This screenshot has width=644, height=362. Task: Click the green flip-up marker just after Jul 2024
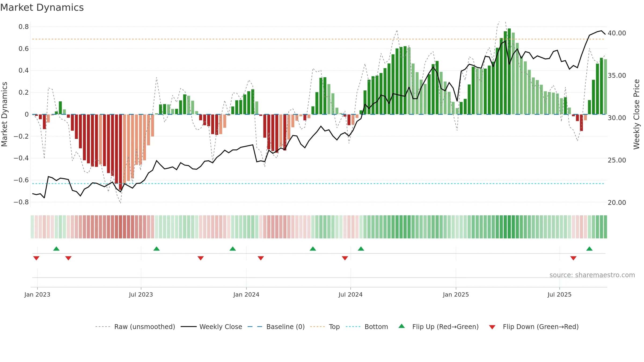(361, 249)
